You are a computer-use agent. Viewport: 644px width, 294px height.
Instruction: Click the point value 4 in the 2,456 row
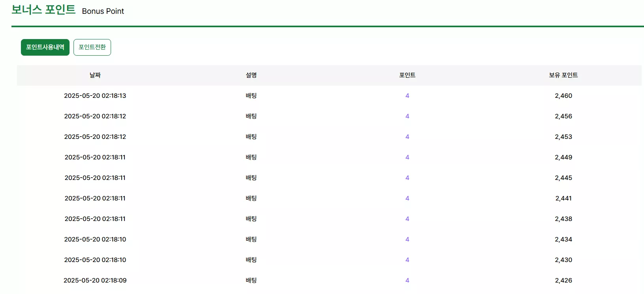tap(407, 116)
